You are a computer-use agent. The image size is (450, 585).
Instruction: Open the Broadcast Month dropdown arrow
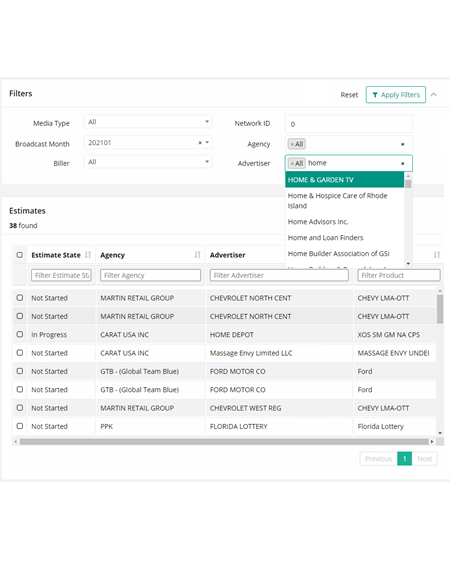click(x=207, y=143)
